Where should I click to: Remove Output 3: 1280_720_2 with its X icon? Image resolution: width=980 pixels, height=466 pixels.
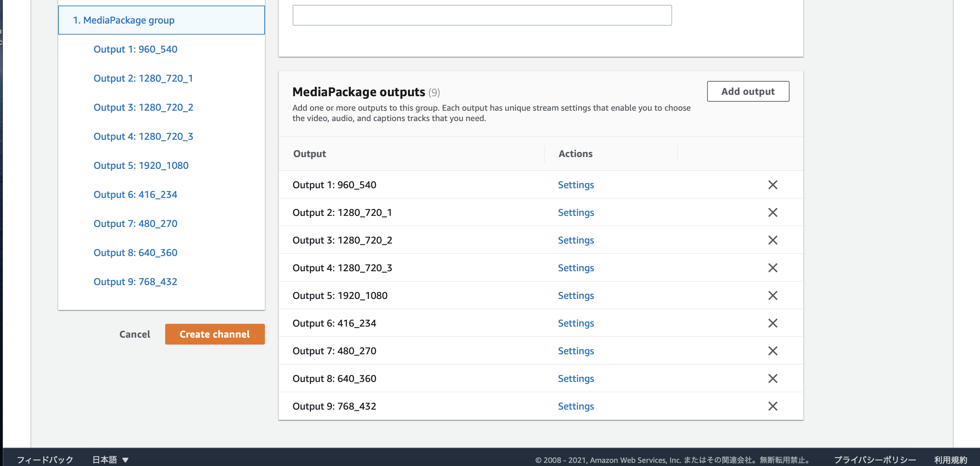click(x=773, y=240)
